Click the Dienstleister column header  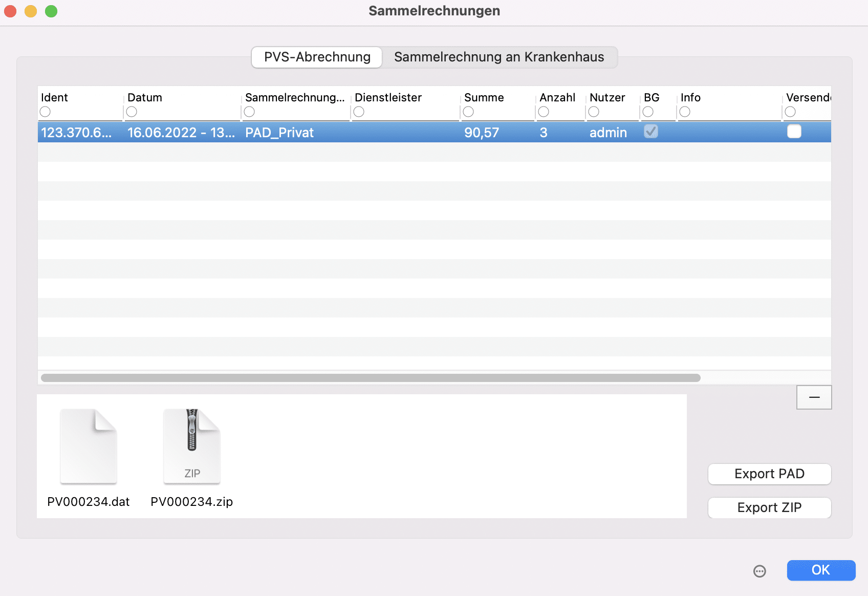tap(388, 98)
